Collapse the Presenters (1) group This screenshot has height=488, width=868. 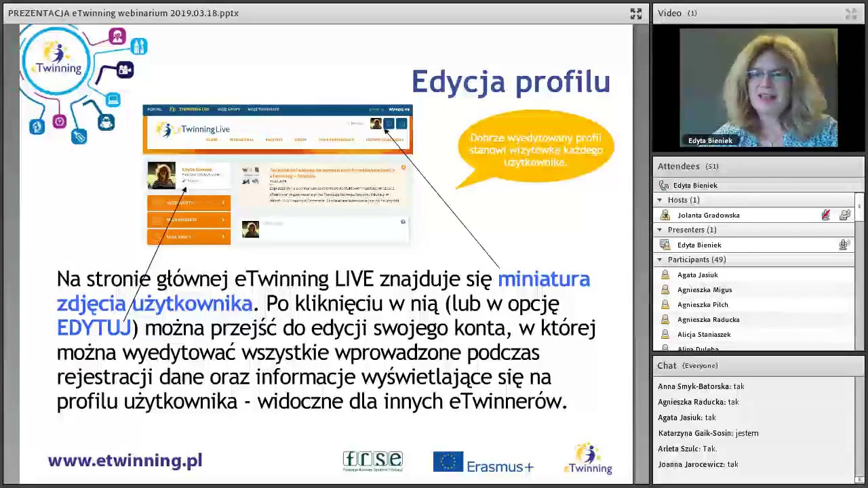coord(659,230)
